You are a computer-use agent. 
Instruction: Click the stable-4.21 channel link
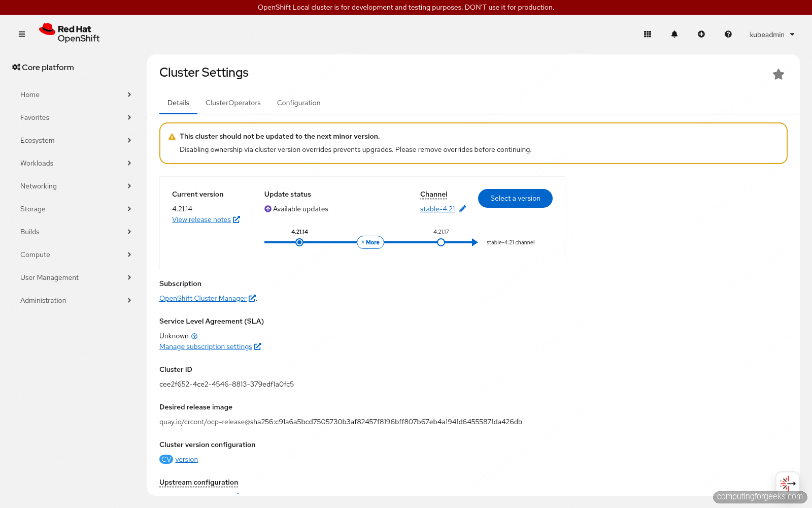(x=437, y=209)
